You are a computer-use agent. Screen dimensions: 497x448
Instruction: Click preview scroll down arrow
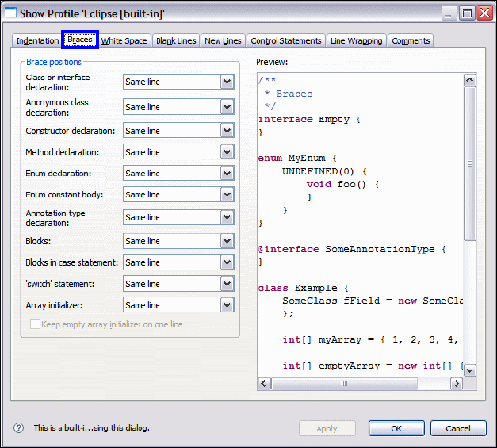click(x=470, y=370)
